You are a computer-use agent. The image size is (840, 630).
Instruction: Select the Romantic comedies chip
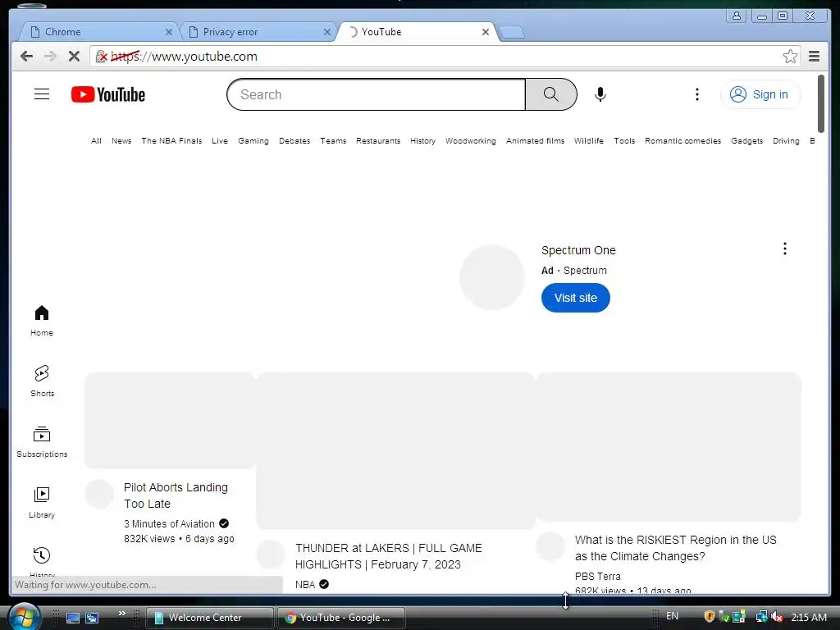click(x=683, y=141)
